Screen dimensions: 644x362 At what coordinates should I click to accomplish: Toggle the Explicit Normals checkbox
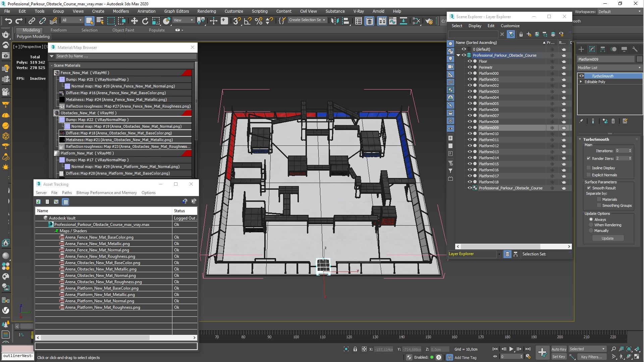[589, 175]
